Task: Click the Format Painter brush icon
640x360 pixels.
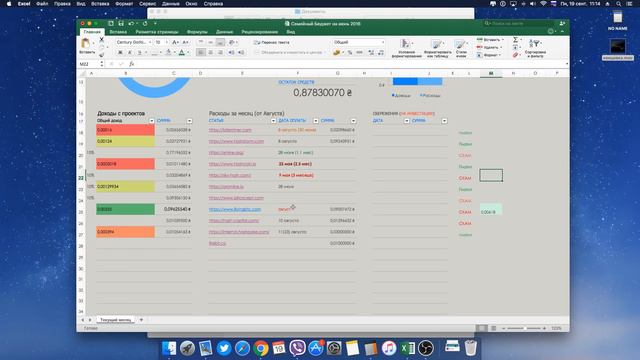Action: [x=102, y=55]
